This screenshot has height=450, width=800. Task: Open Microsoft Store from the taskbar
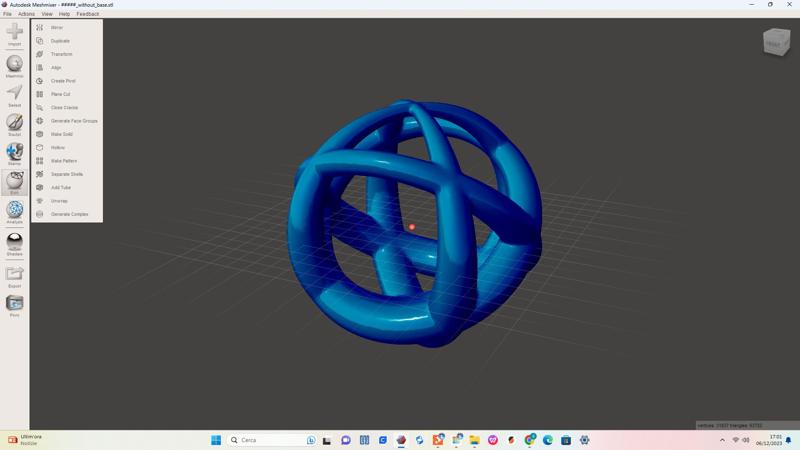pos(566,440)
